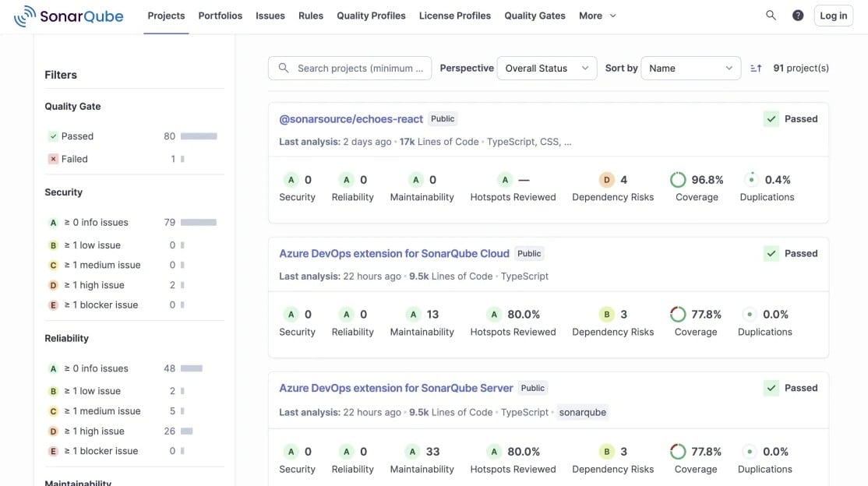Toggle the reliability ≥ 1 medium issue filter
Screen dimensions: 868x486
[96, 410]
